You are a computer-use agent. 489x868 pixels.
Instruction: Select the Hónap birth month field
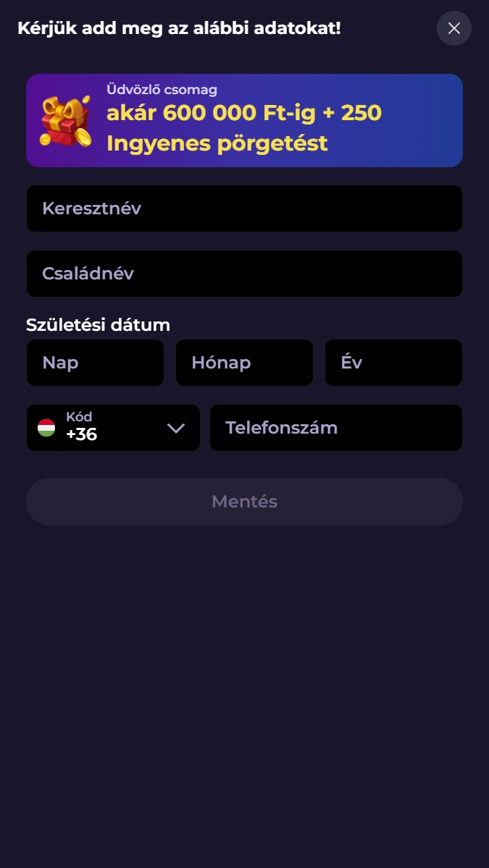point(244,363)
